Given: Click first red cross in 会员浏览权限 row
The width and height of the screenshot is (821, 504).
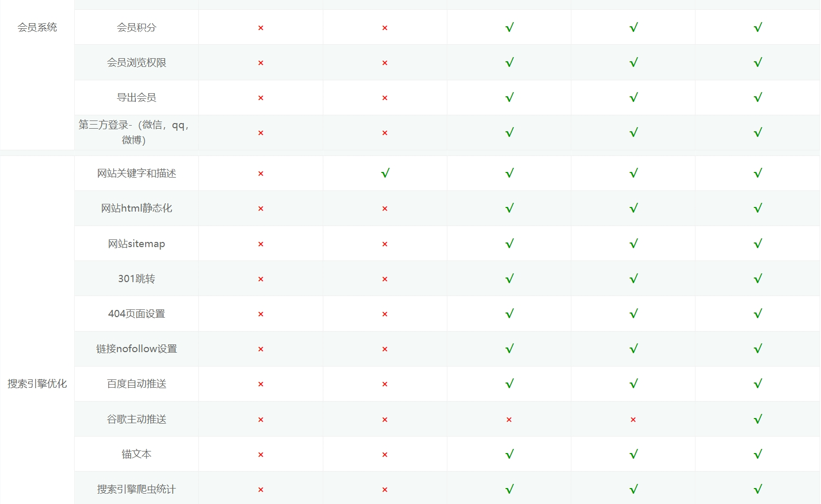Looking at the screenshot, I should [260, 63].
